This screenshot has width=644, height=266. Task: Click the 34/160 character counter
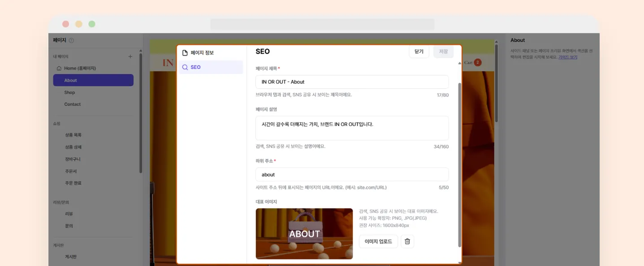[441, 147]
